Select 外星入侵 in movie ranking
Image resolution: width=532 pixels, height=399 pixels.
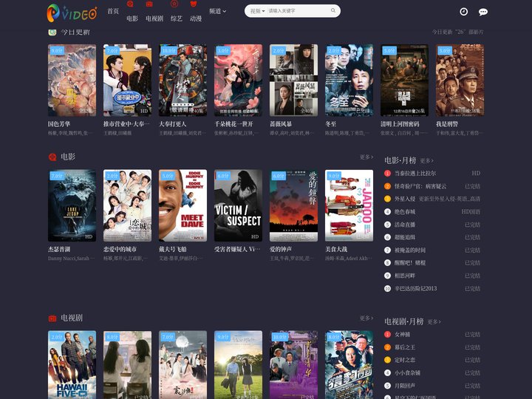(x=405, y=199)
